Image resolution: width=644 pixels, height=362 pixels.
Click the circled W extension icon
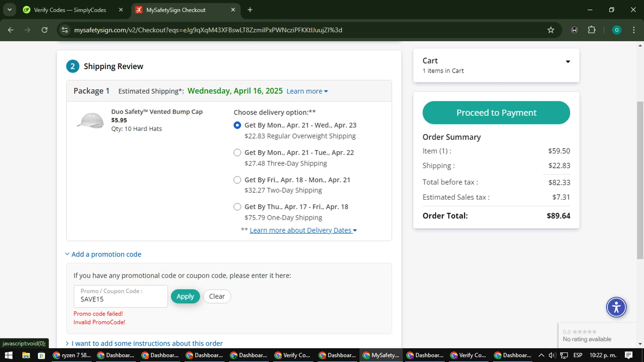574,30
